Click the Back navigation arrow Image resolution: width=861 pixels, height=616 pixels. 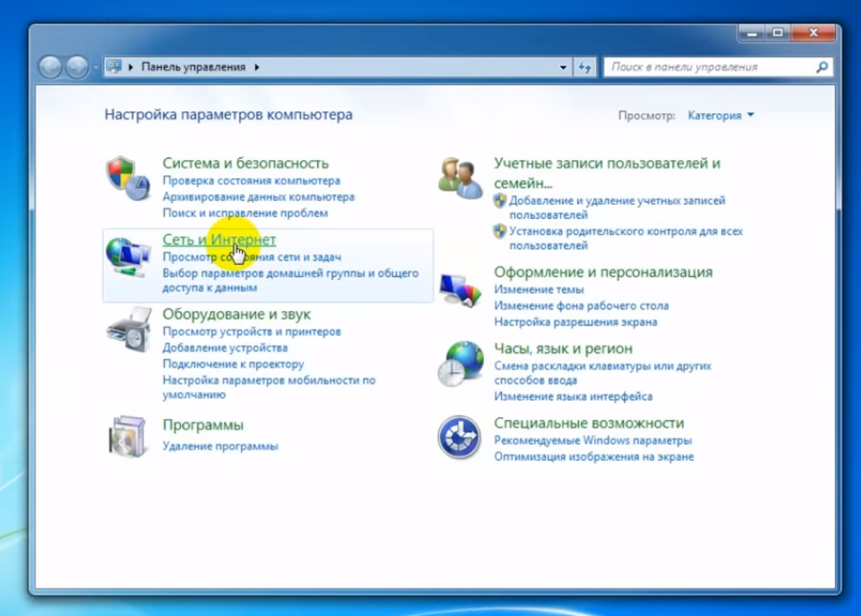(50, 68)
